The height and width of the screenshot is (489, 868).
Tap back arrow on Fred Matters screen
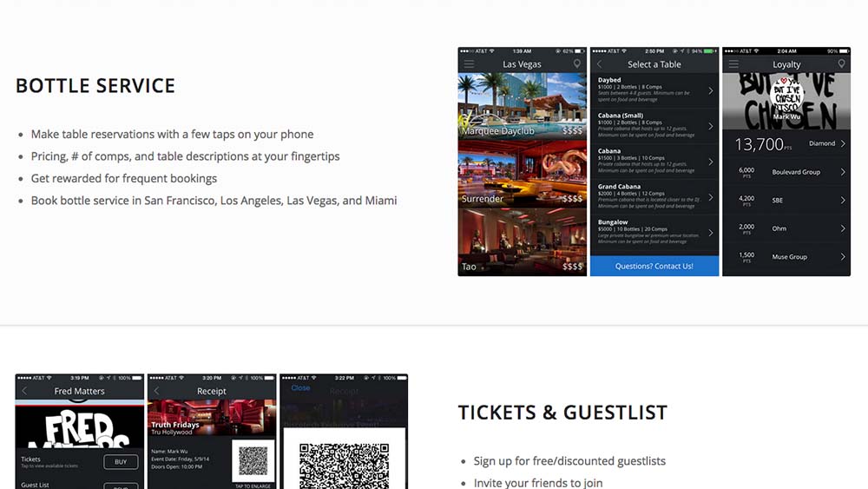click(x=24, y=391)
